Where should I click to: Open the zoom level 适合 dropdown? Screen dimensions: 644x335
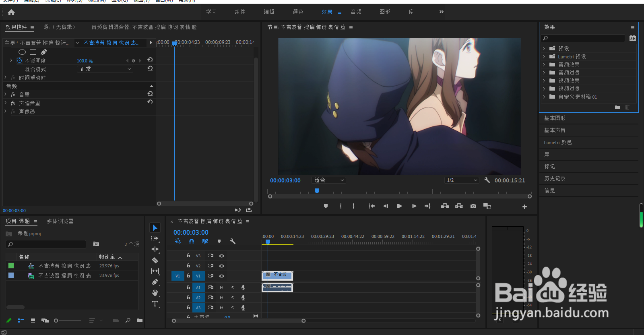[x=328, y=180]
